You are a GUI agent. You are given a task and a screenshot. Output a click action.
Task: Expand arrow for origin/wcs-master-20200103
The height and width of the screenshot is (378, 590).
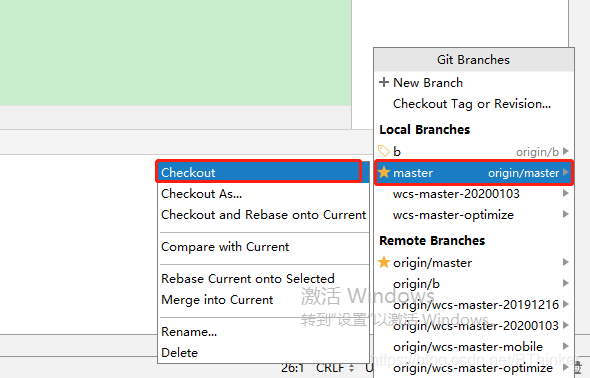tap(566, 325)
